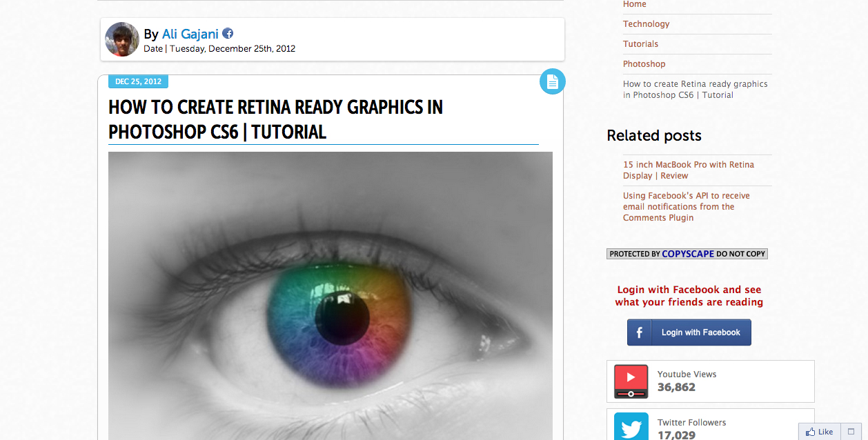Click the date text Tuesday, December 25th, 2012
This screenshot has width=868, height=440.
pyautogui.click(x=233, y=49)
